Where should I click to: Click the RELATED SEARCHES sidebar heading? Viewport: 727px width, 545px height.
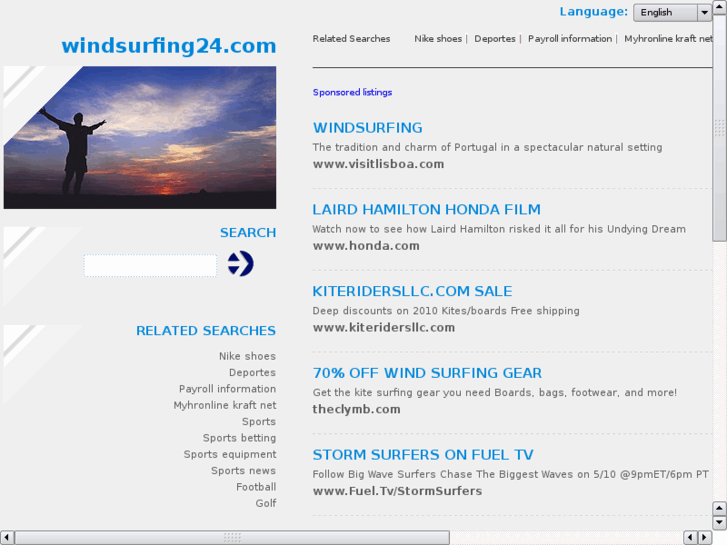(x=206, y=331)
